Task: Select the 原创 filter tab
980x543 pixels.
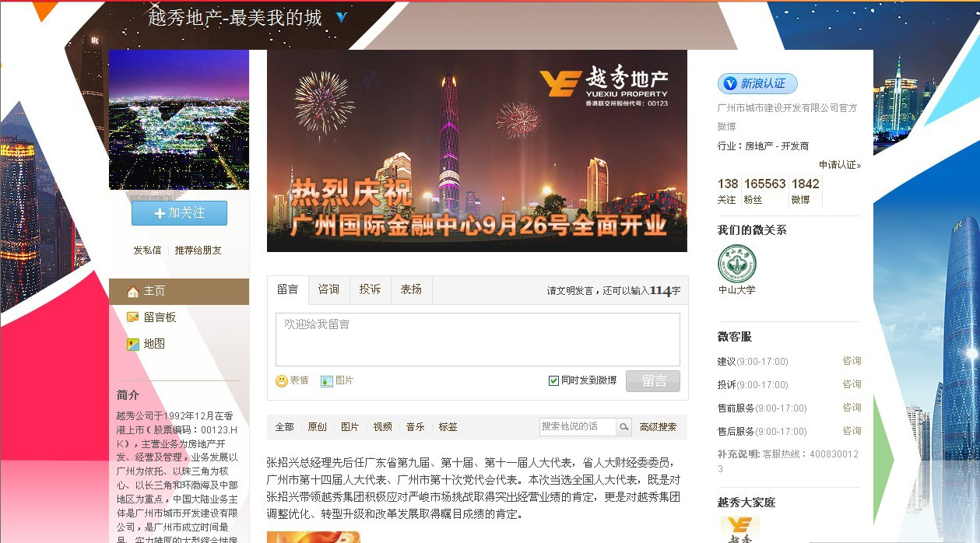Action: 317,427
